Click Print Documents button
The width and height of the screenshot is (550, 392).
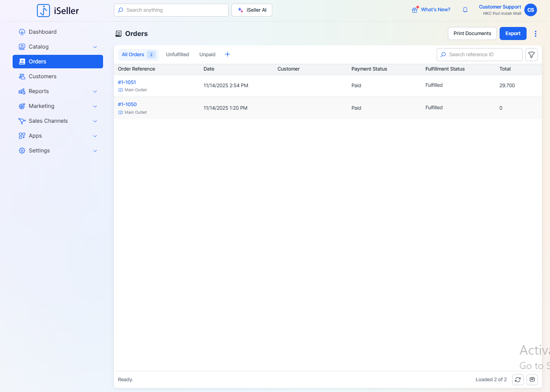472,34
